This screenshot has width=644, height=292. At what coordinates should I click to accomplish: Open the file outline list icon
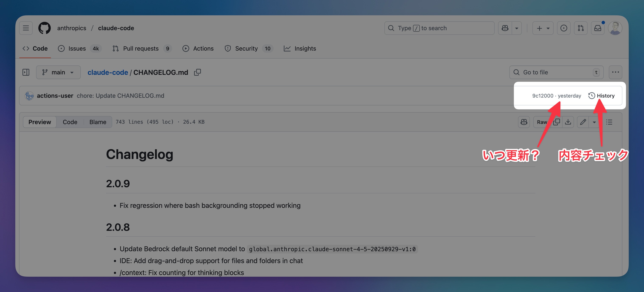pyautogui.click(x=609, y=122)
